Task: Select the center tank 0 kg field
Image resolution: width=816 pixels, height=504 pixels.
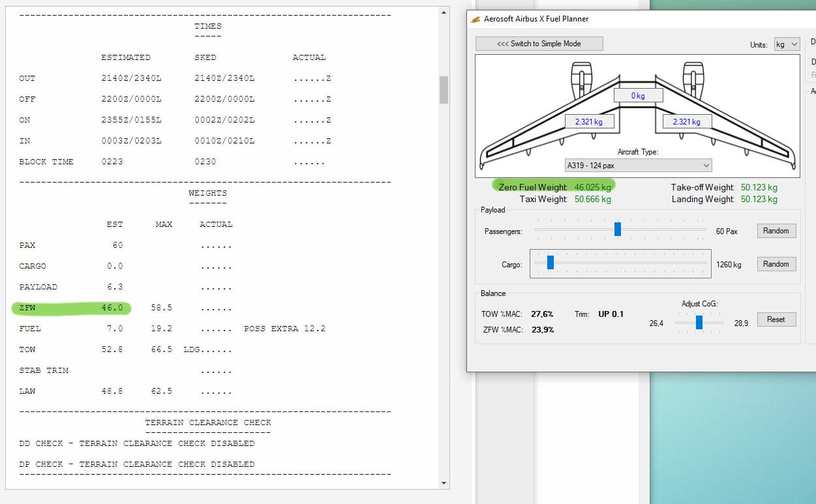Action: 638,96
